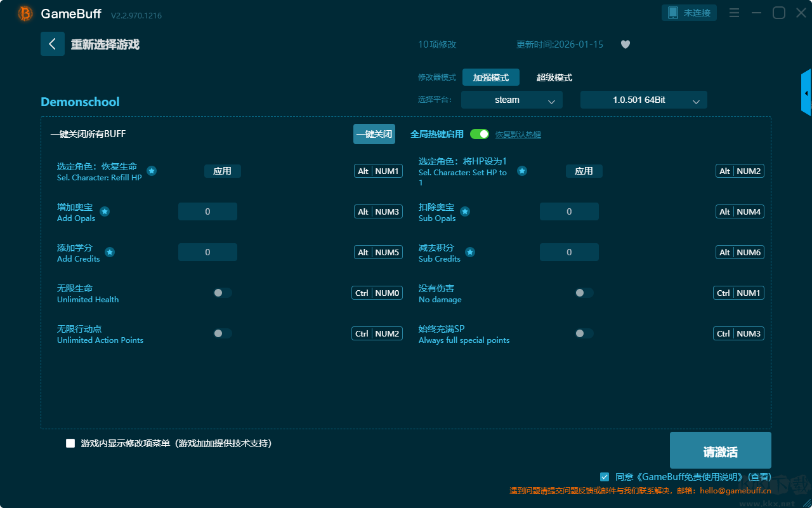
Task: Check the 游戏内显示修改项菜单 checkbox
Action: point(70,443)
